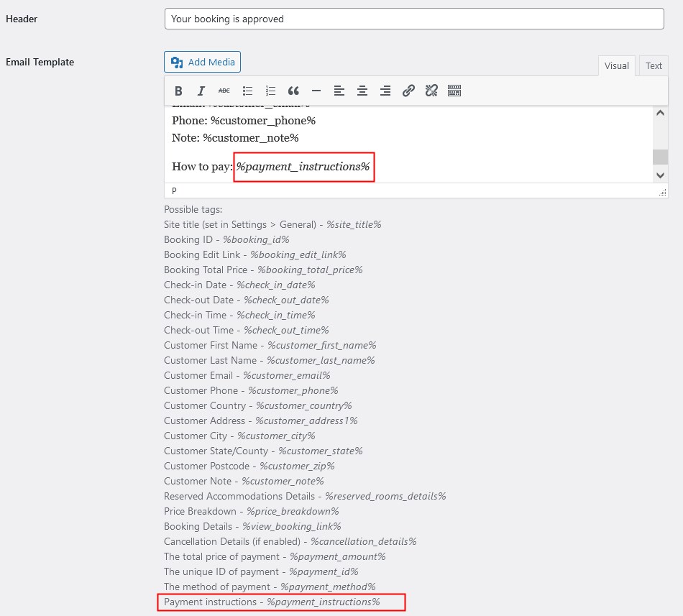Screen dimensions: 683x616
Task: Click the 'Note: %customer_note%' line in editor
Action: click(235, 138)
